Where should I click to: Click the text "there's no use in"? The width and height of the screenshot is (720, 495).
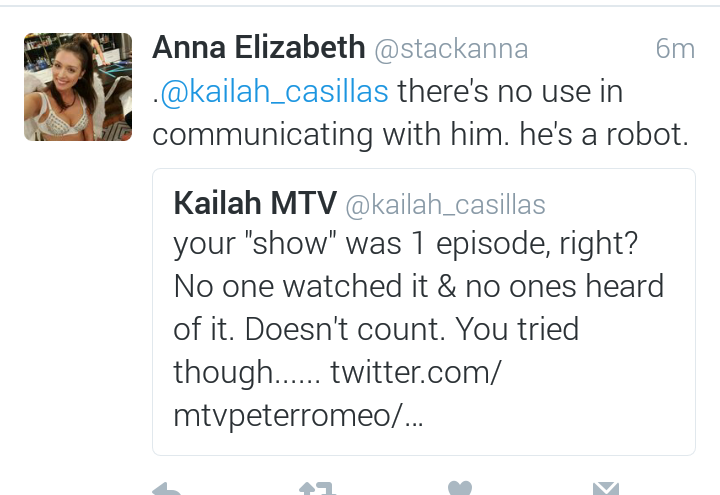[510, 91]
